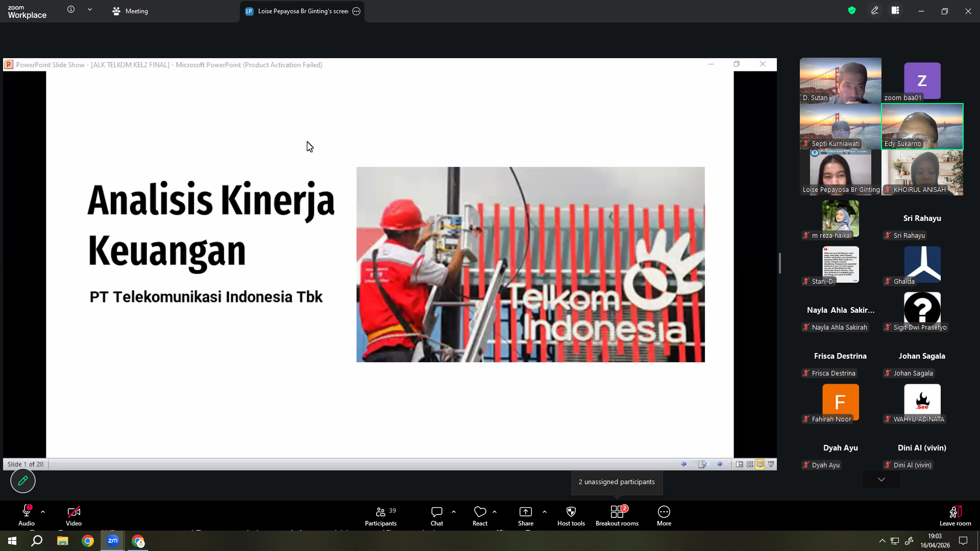Select the Ghaida participant tile
This screenshot has width=980, height=551.
[922, 264]
